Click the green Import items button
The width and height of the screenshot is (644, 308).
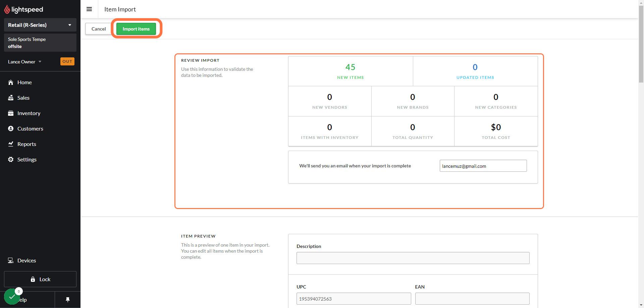click(x=136, y=29)
